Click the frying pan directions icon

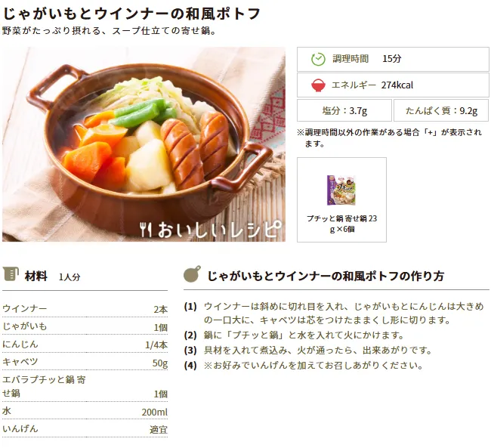click(193, 274)
